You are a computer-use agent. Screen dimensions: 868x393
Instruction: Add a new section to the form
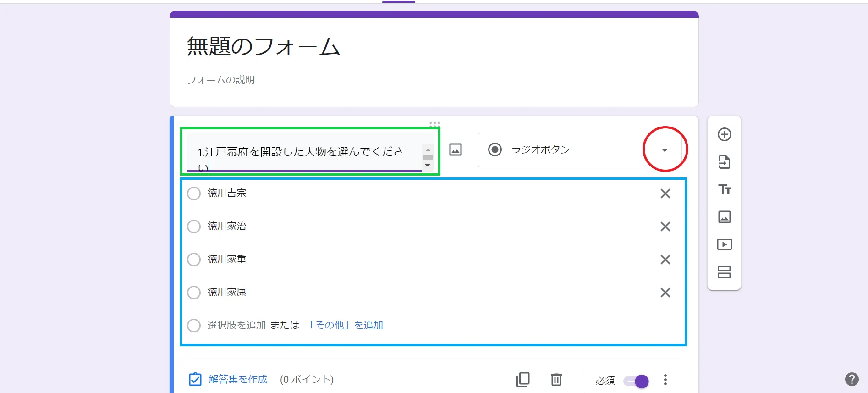coord(724,272)
